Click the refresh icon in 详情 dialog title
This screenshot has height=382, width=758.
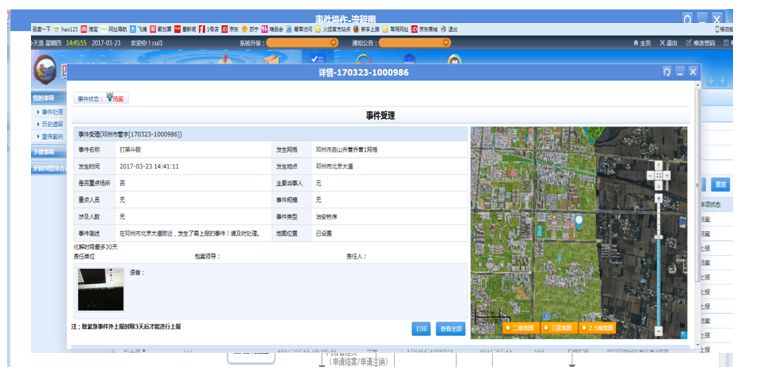pyautogui.click(x=667, y=72)
